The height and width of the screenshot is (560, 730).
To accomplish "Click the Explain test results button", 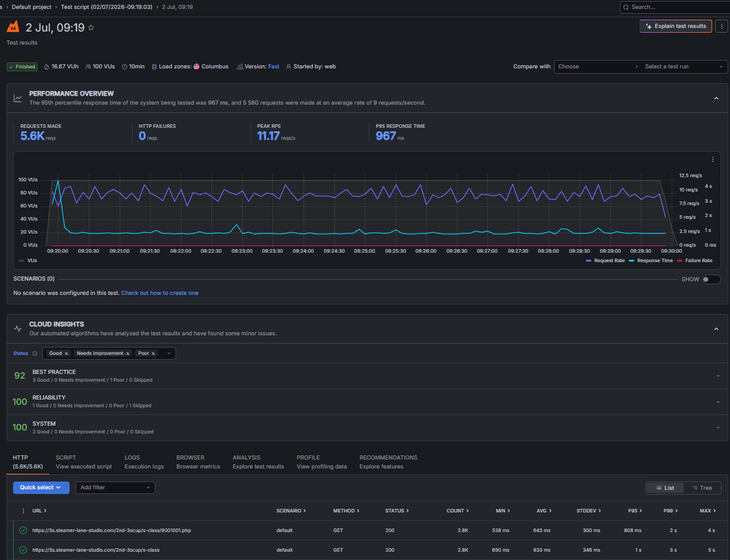I will pyautogui.click(x=676, y=26).
